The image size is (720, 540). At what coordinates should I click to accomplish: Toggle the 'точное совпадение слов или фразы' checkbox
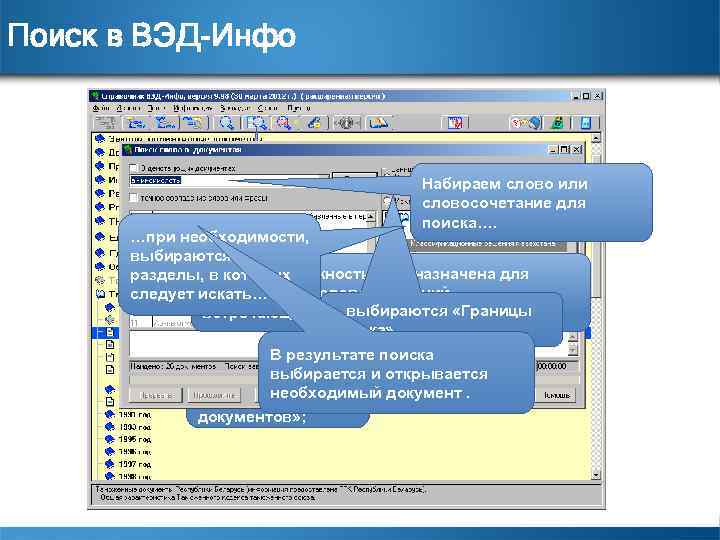[134, 198]
